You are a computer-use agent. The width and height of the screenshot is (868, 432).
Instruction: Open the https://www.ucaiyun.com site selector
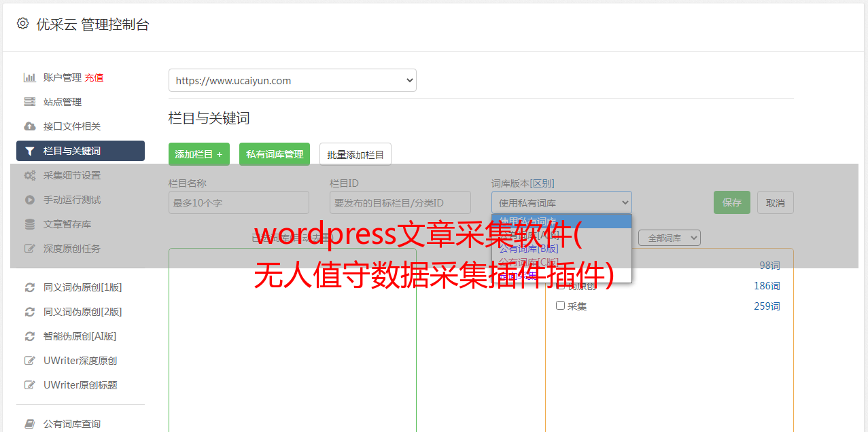(x=292, y=80)
